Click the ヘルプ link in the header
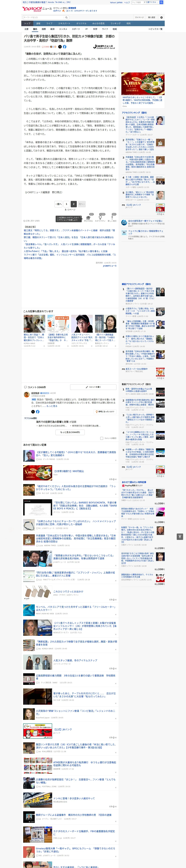Viewport: 186px width, 868px height. click(x=127, y=2)
